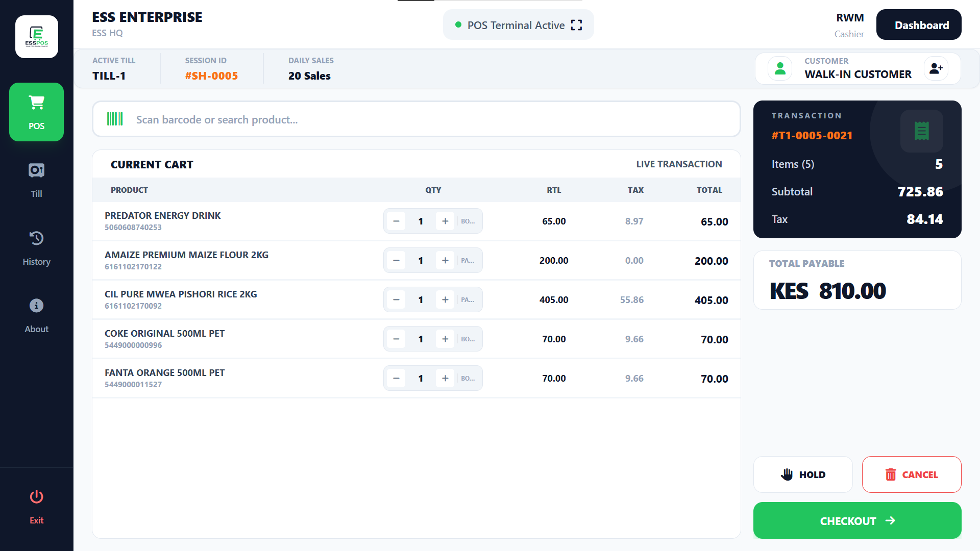This screenshot has height=551, width=980.
Task: Select the PREDATOR ENERGY DRINK product name
Action: (x=163, y=215)
